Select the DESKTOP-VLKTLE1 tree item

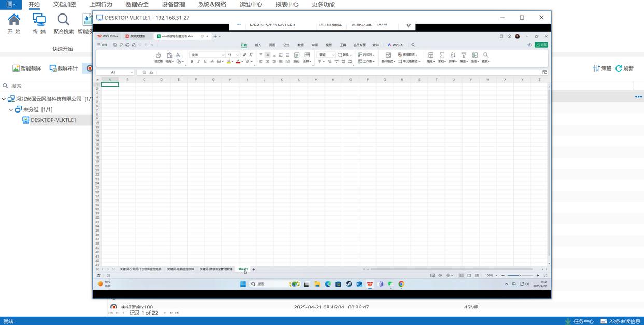coord(53,120)
